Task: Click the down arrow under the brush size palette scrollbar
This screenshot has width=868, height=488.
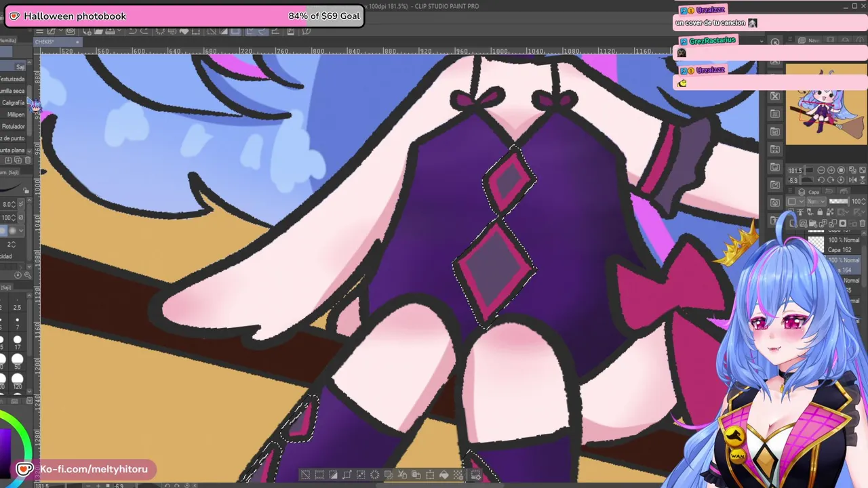Action: click(x=29, y=392)
